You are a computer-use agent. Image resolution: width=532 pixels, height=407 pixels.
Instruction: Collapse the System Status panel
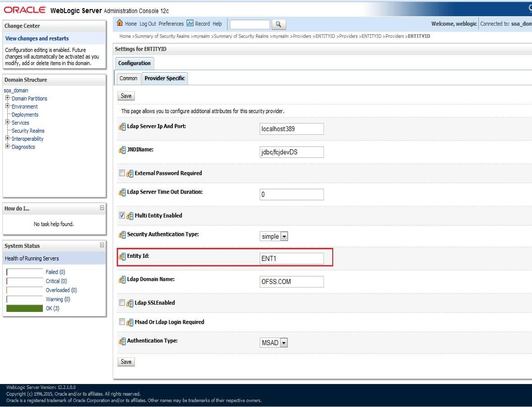click(x=102, y=245)
